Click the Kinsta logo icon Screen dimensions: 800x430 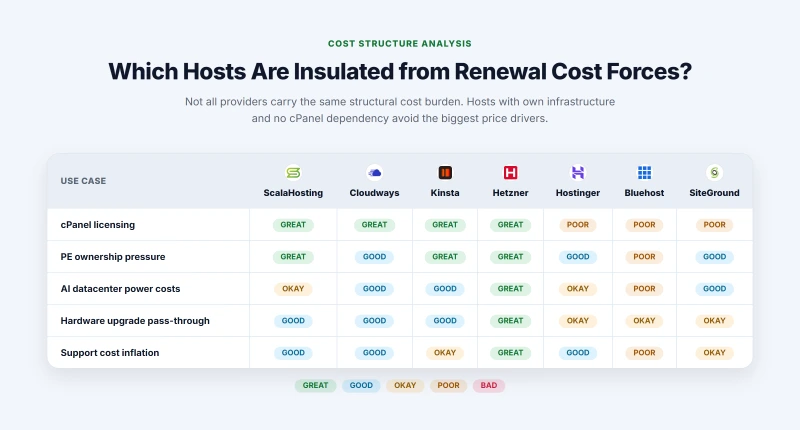(445, 173)
